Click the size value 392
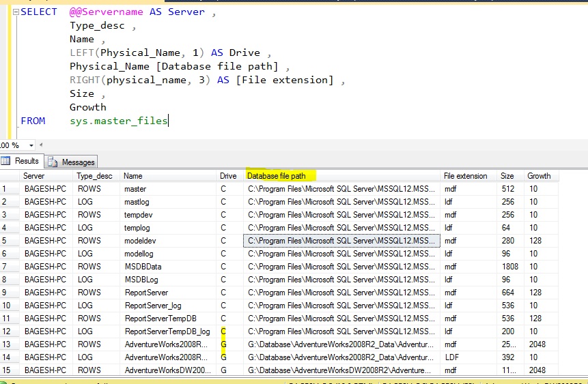Viewport: 588px width, 384px height. pos(510,357)
